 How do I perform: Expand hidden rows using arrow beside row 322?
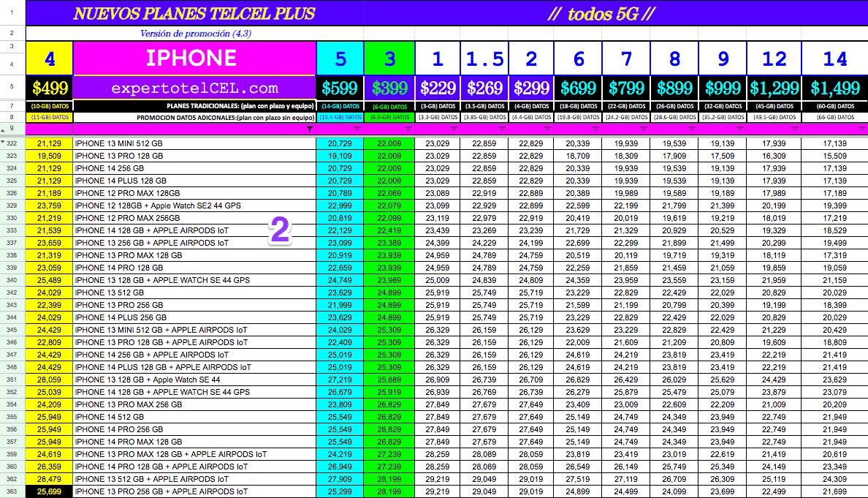[x=4, y=143]
